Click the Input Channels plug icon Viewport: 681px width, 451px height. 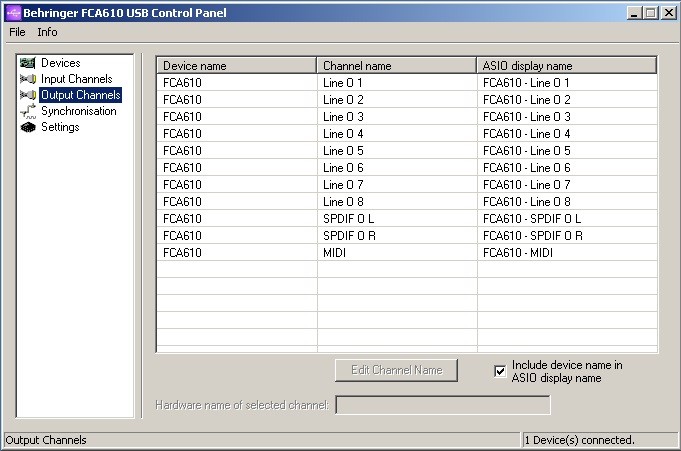tap(28, 79)
